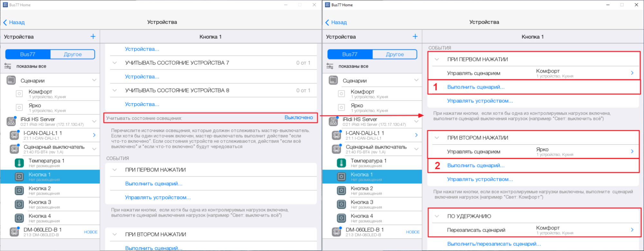
Task: Select Кнопка 2 in the right window's device list
Action: 362,190
